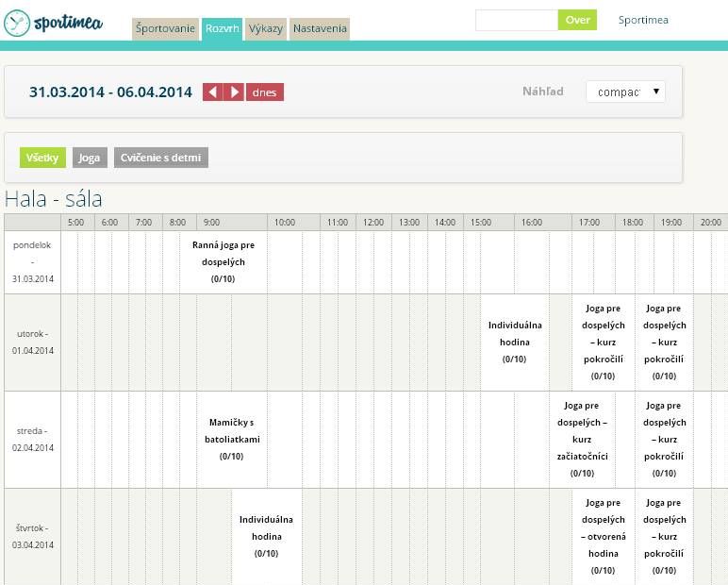Open the Sportimea account link
The image size is (728, 585).
tap(643, 20)
